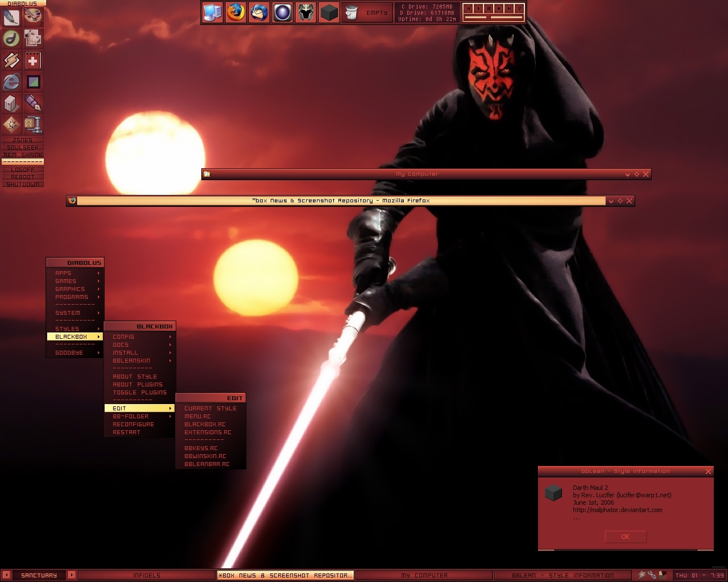Click the Firefox icon on the Firefox titlebar
This screenshot has height=582, width=728.
[x=72, y=200]
